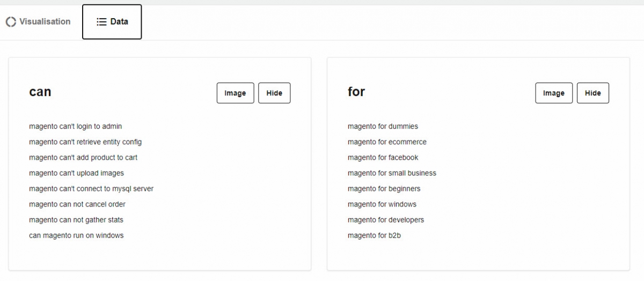Hide the 'can' results card

[x=274, y=93]
